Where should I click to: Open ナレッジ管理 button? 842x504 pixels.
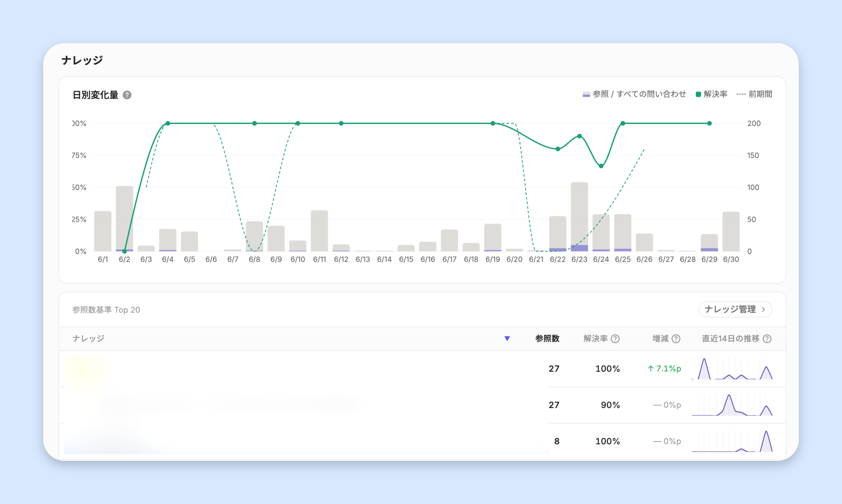(x=735, y=309)
